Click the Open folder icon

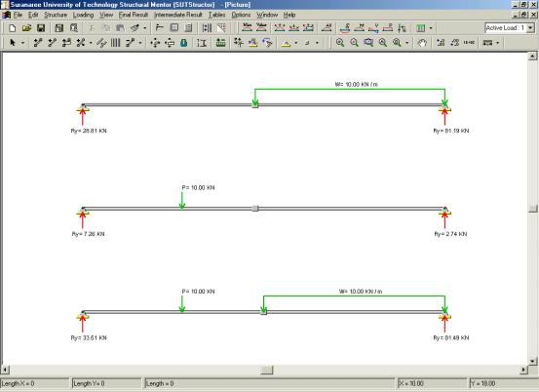point(26,28)
